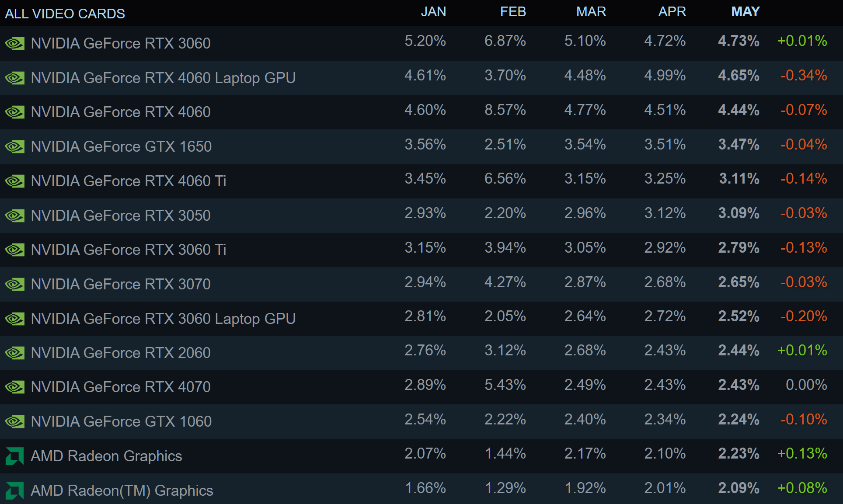
Task: Click the NVIDIA icon next to RTX 3070
Action: 15,284
